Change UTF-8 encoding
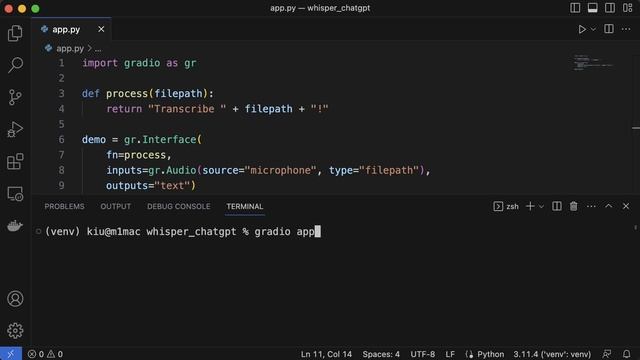 point(422,354)
